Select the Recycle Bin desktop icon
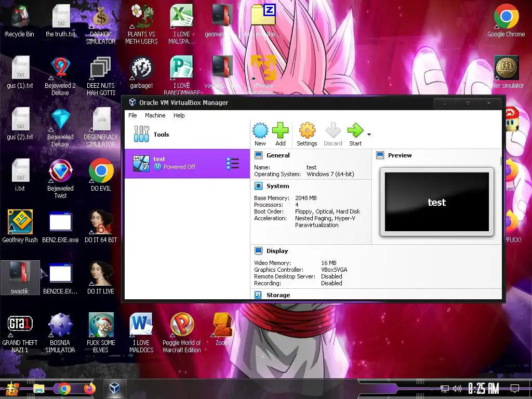Viewport: 532px width, 399px height. click(20, 21)
